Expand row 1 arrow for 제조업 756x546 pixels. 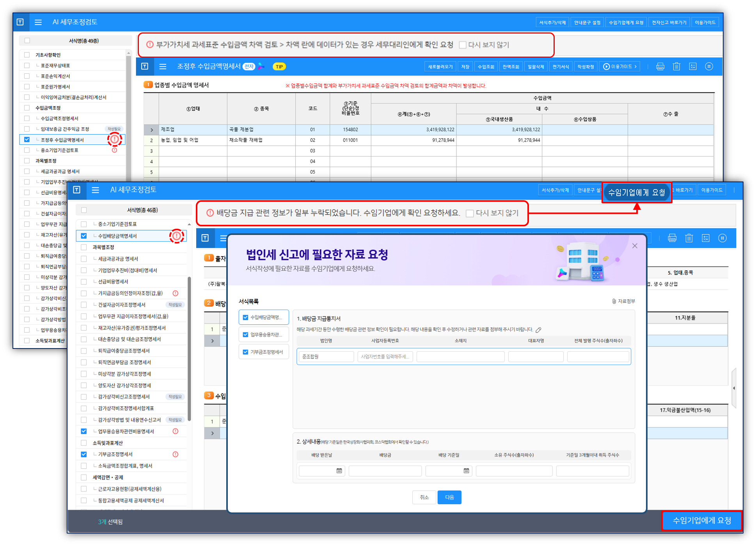coord(151,130)
